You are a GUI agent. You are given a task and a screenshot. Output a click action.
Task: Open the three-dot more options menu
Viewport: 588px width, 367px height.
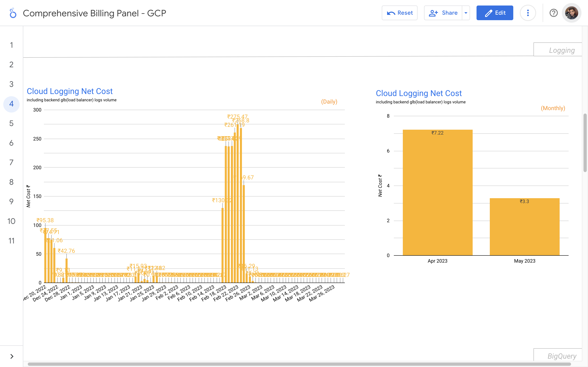point(528,13)
